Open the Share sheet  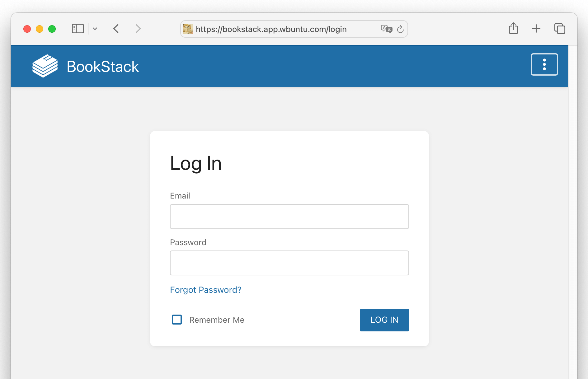click(513, 29)
